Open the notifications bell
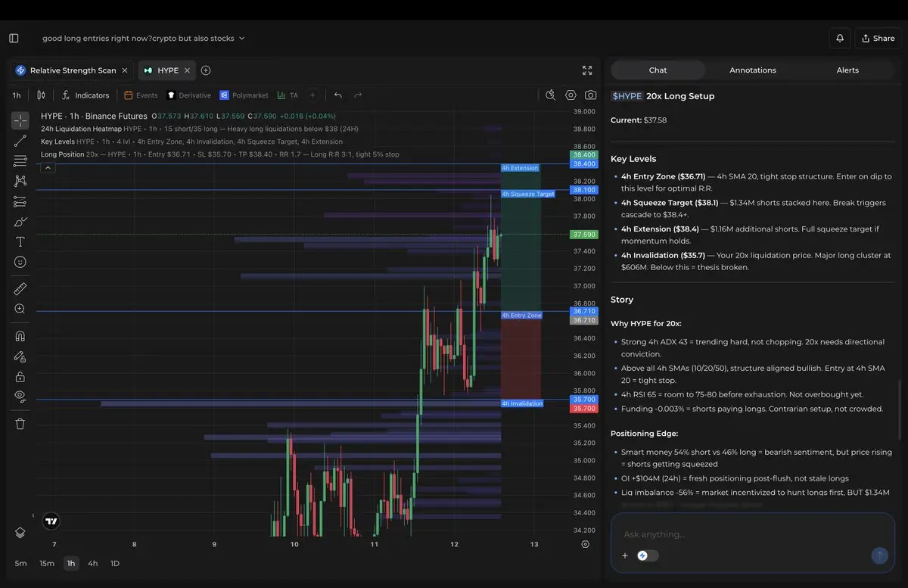This screenshot has width=908, height=588. 840,38
